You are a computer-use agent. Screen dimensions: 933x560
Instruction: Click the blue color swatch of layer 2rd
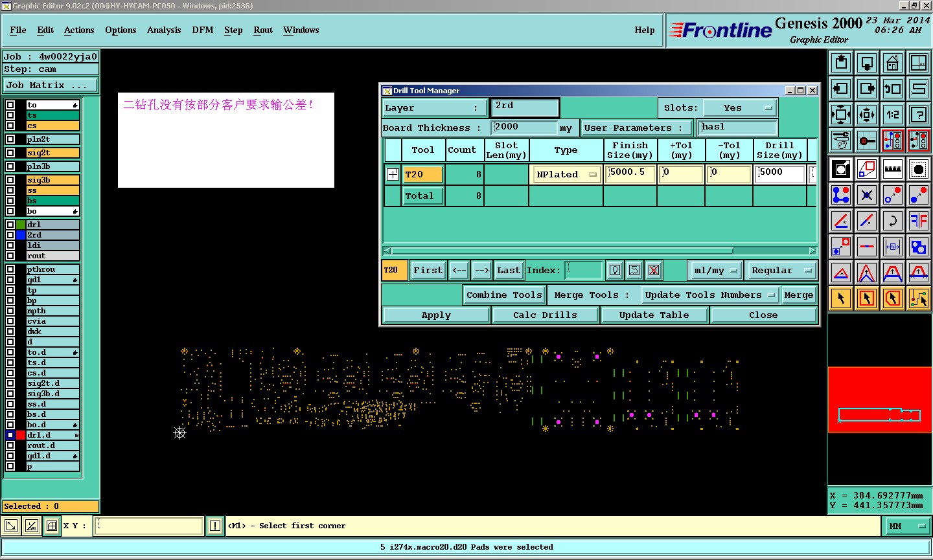tap(21, 235)
